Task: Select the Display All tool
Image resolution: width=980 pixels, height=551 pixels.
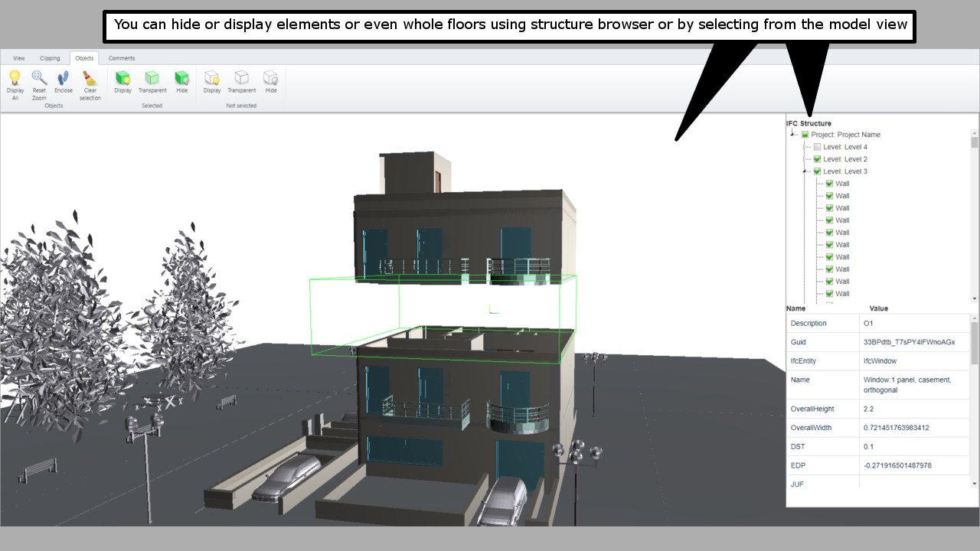Action: (x=15, y=83)
